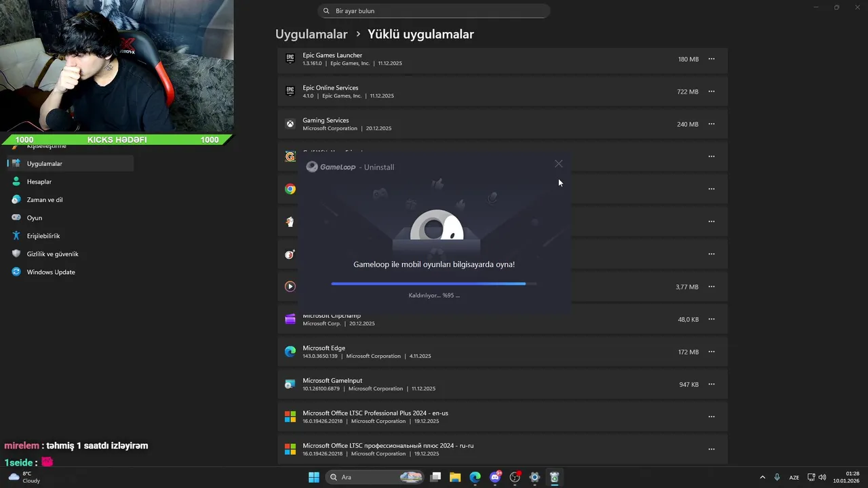Click the Epic Online Services app icon
The image size is (868, 488).
pos(290,91)
